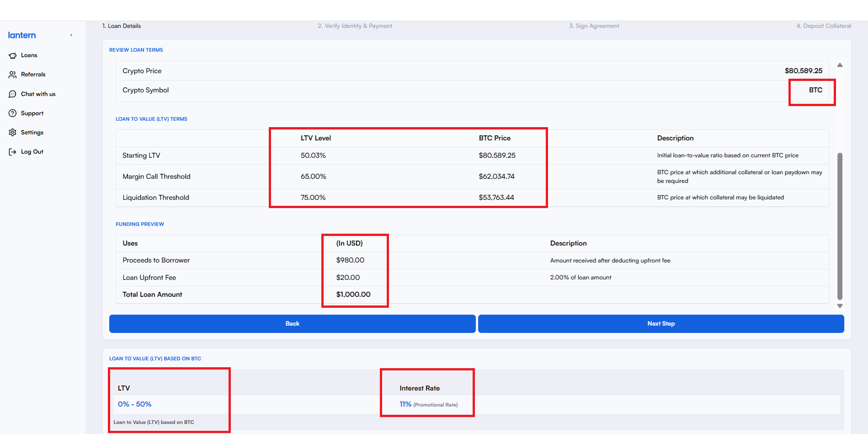Log Out of the account
The height and width of the screenshot is (434, 868).
click(x=32, y=152)
